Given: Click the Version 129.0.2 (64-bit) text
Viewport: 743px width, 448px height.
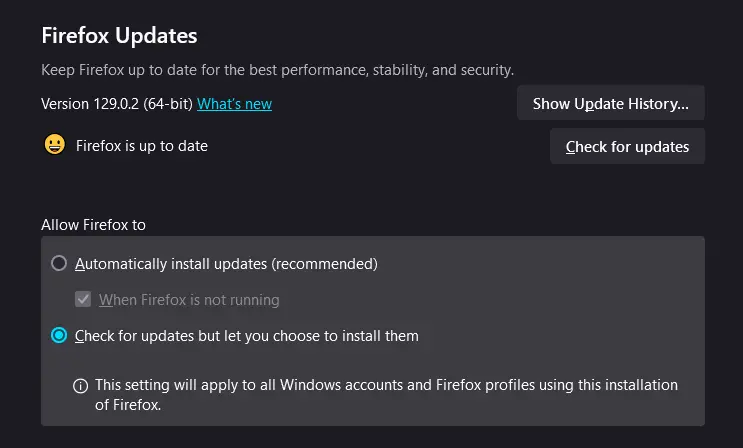Looking at the screenshot, I should pyautogui.click(x=117, y=104).
